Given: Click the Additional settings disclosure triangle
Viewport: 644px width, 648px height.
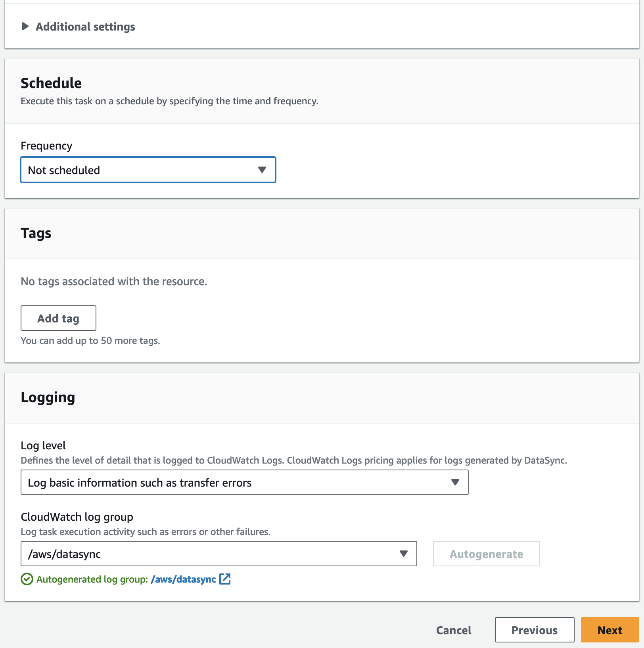Looking at the screenshot, I should click(x=25, y=27).
